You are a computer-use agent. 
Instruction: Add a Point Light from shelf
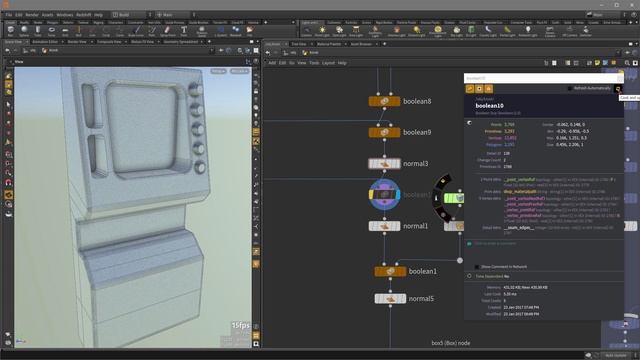tap(322, 31)
